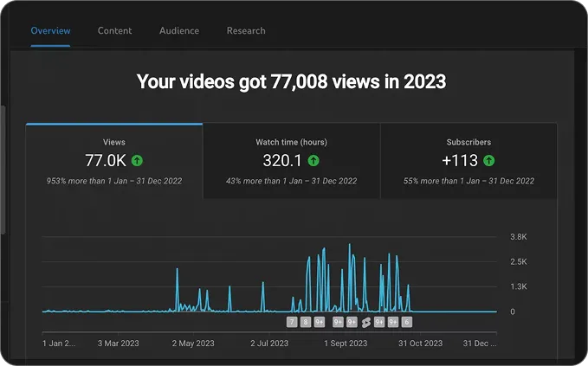Click the green up arrow beside 77.0K
588x366 pixels.
[137, 161]
